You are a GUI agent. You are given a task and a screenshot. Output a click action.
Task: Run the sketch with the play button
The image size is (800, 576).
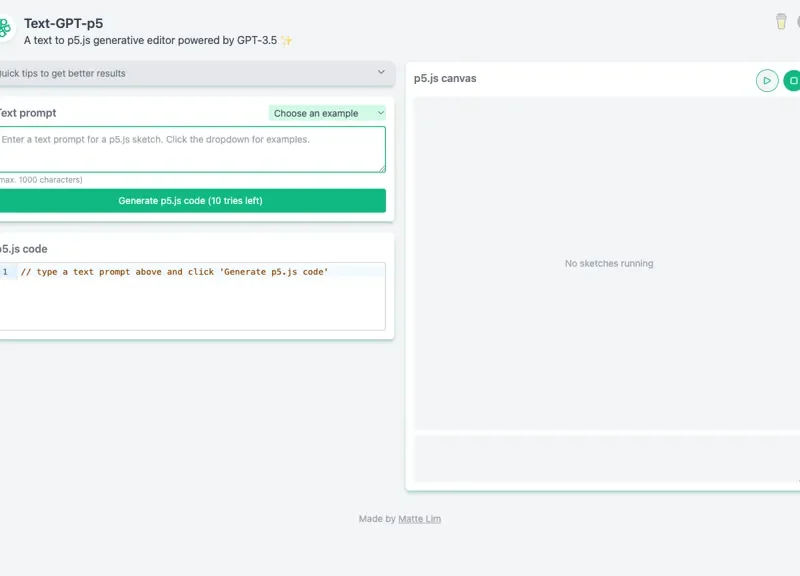pyautogui.click(x=767, y=81)
